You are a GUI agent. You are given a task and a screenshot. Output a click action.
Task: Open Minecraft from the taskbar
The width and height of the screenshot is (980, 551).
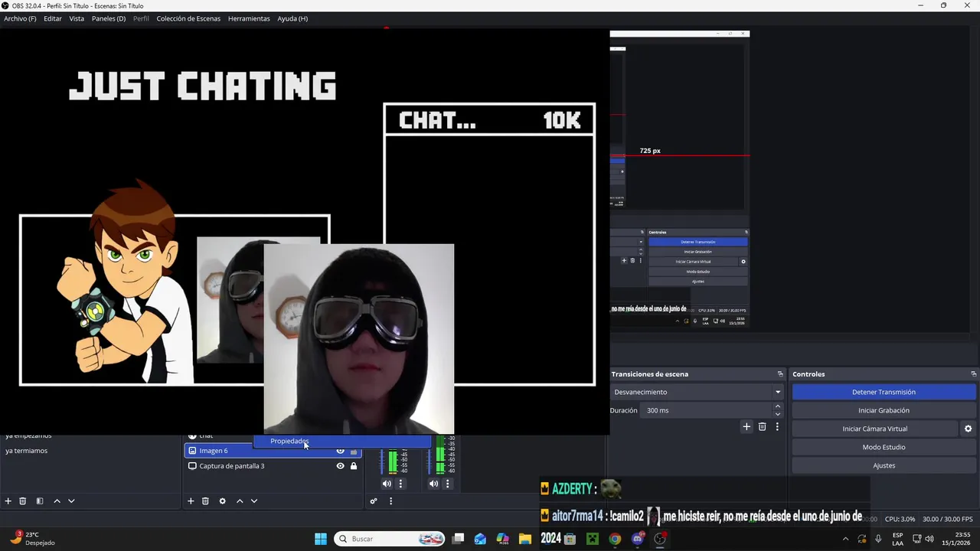tap(592, 539)
